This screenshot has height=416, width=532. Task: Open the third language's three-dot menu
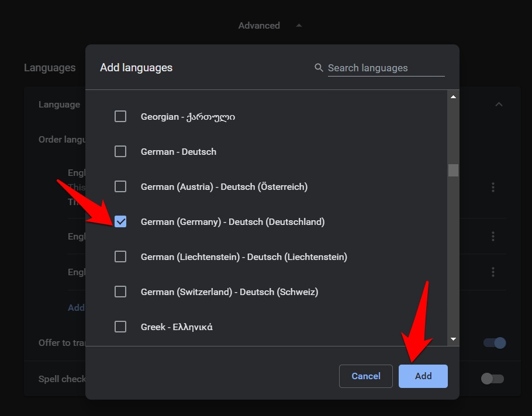493,272
